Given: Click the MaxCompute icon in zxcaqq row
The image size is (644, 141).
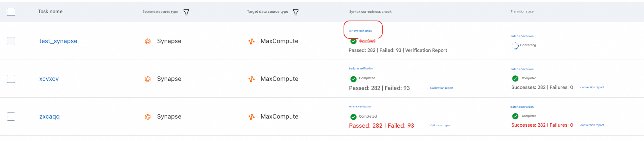Looking at the screenshot, I should [x=252, y=117].
